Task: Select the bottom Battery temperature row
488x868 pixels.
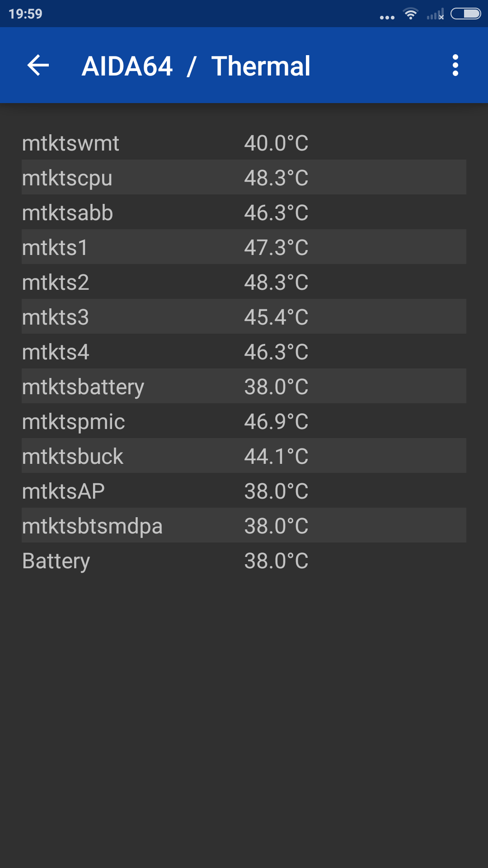Action: pos(244,561)
